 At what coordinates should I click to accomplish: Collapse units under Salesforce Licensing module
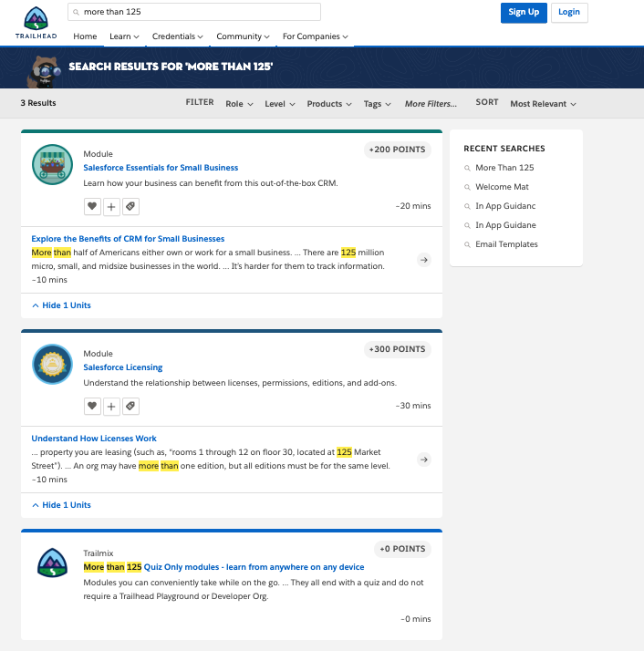click(61, 505)
